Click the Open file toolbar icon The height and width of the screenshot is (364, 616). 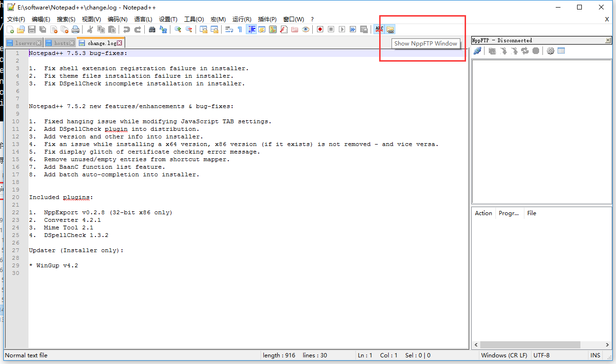tap(20, 29)
